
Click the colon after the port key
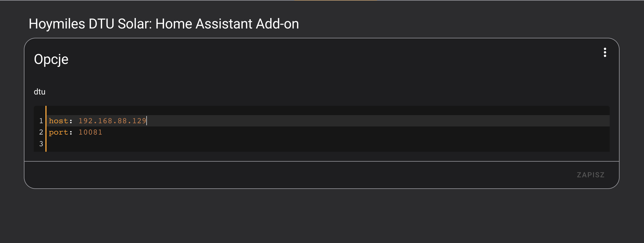(71, 132)
